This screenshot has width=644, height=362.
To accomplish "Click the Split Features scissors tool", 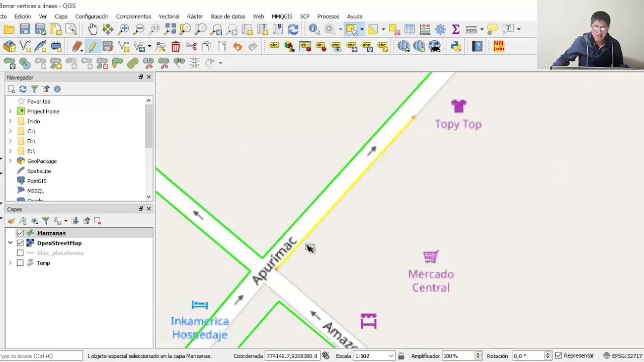I will click(148, 63).
